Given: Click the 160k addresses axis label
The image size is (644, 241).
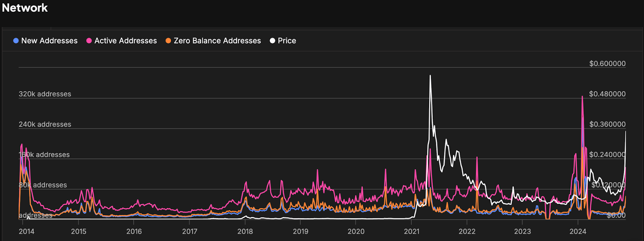Looking at the screenshot, I should coord(44,155).
